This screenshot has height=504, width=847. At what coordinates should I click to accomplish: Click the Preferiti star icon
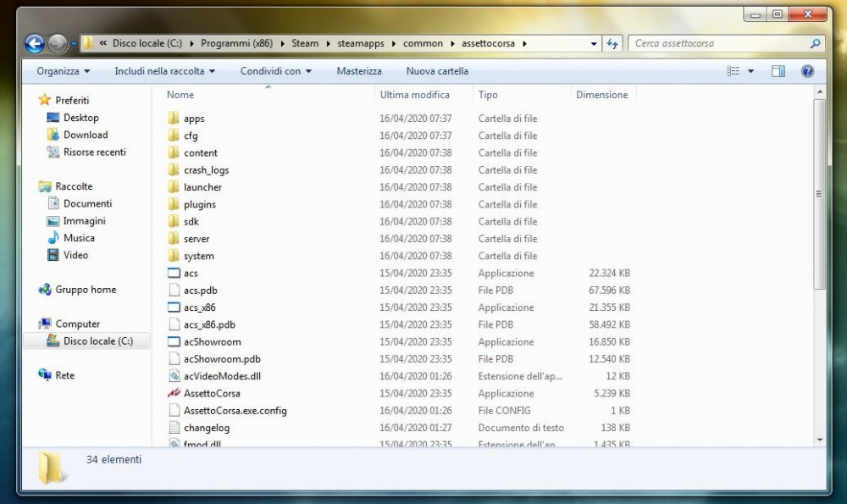[45, 100]
